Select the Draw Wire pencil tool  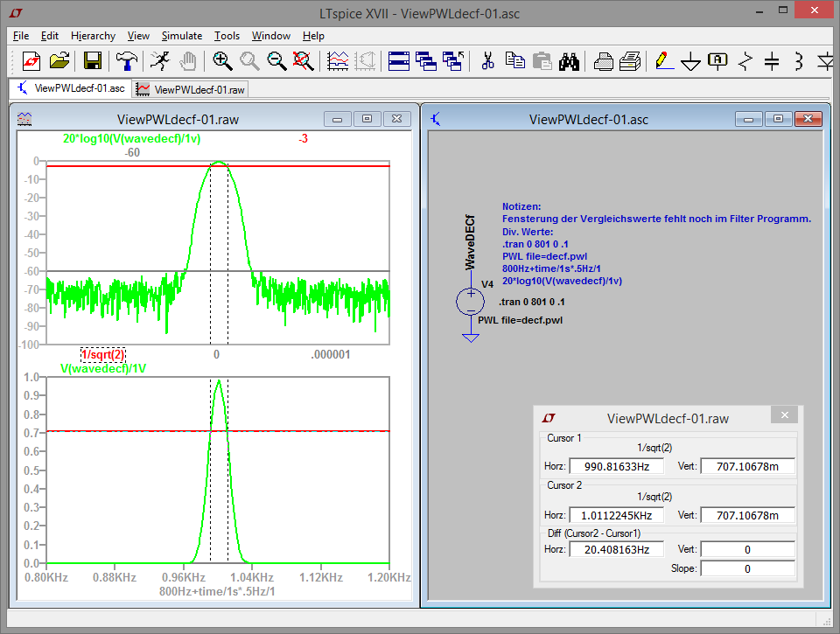tap(664, 61)
